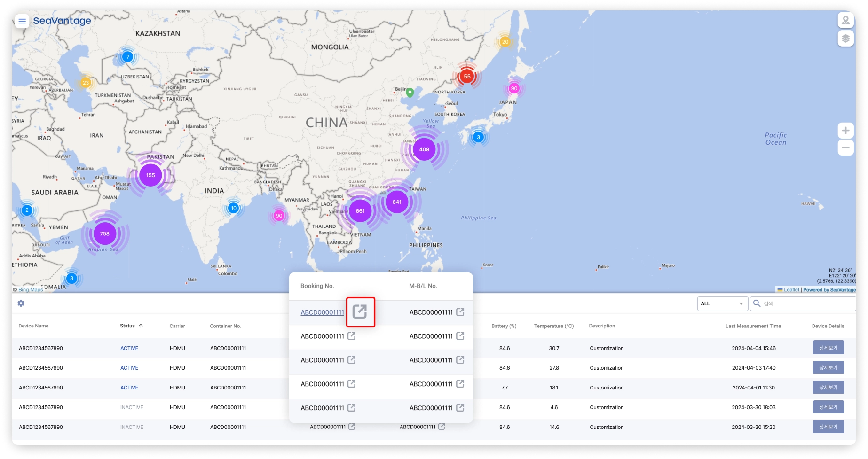The height and width of the screenshot is (459, 868).
Task: Select the blue 10 cluster east of India
Action: (234, 208)
